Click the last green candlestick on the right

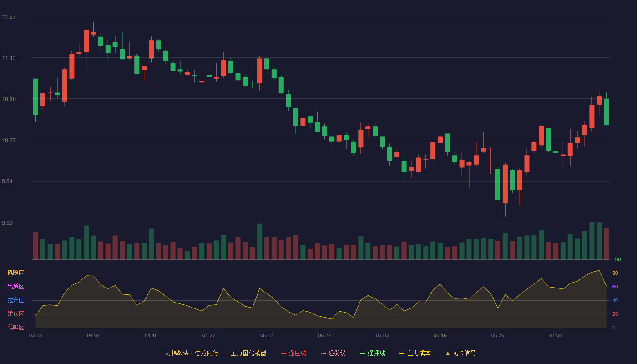pyautogui.click(x=606, y=112)
